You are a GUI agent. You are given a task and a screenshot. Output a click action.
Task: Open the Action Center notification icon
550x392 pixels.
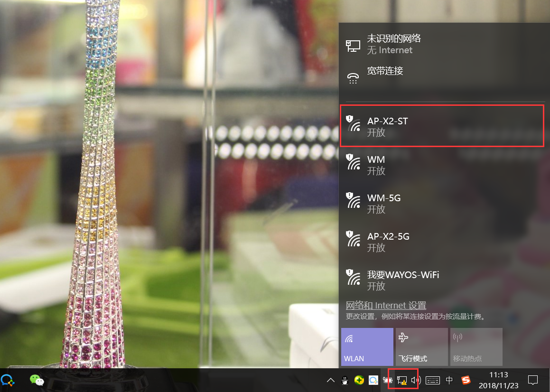click(533, 380)
